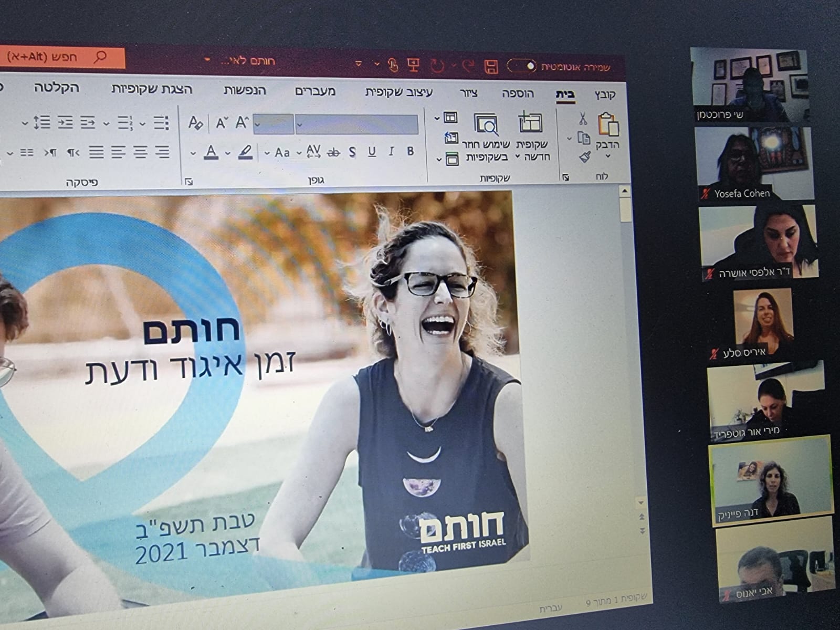
Task: Justify the paragraph text
Action: coord(97,153)
